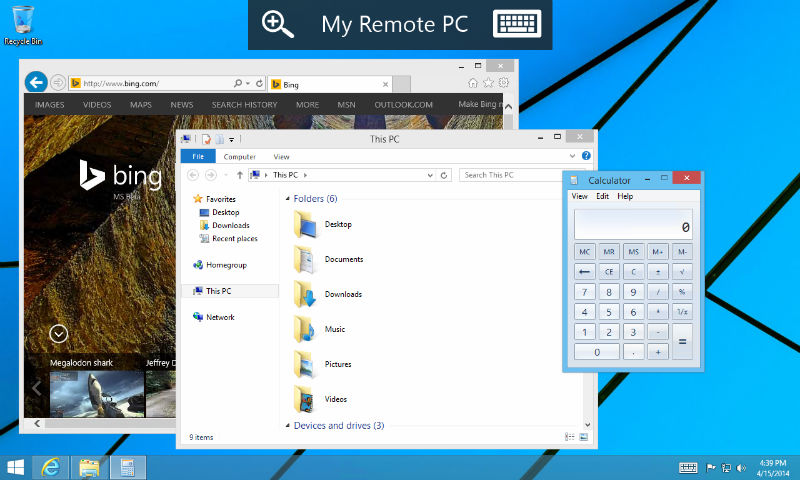800x480 pixels.
Task: Open the IE home page icon
Action: click(473, 83)
